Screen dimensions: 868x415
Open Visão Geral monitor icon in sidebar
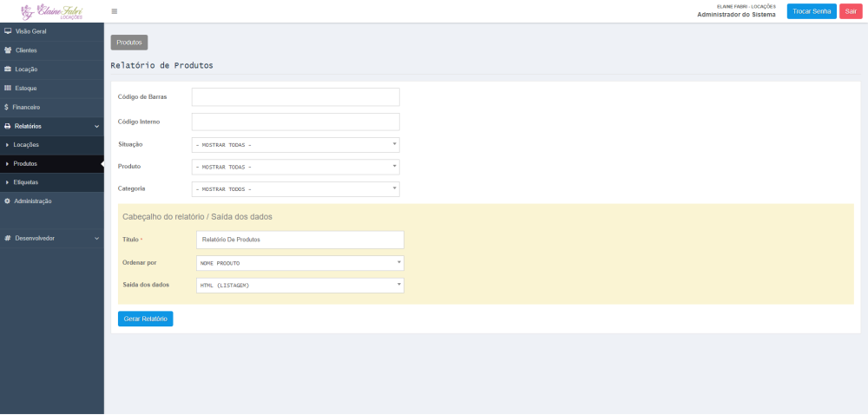coord(8,31)
